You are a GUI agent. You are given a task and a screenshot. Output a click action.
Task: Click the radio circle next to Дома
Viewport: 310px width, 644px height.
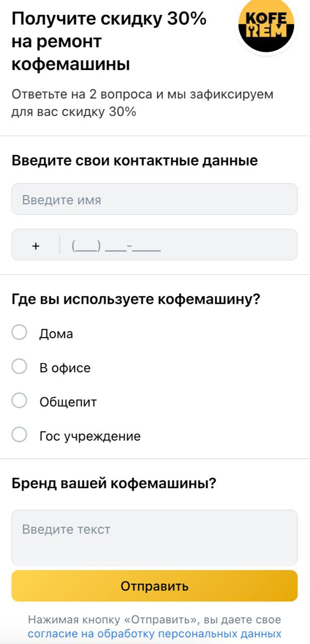click(x=20, y=332)
